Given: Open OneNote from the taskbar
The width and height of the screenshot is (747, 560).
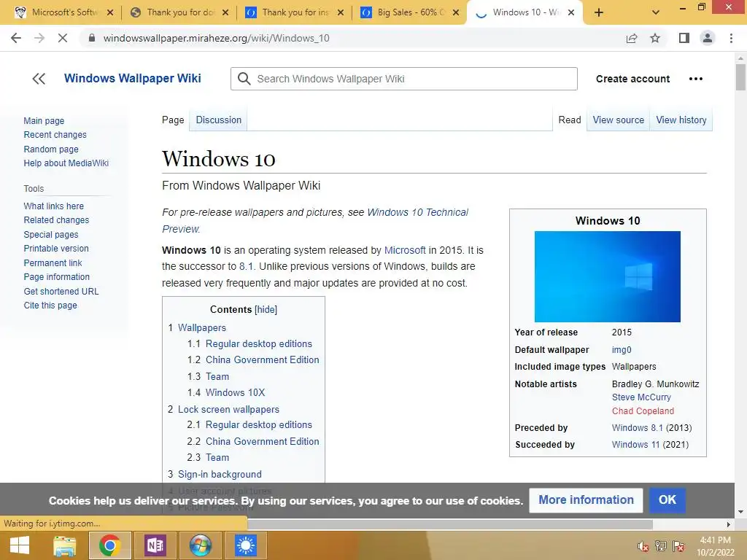Looking at the screenshot, I should (155, 545).
